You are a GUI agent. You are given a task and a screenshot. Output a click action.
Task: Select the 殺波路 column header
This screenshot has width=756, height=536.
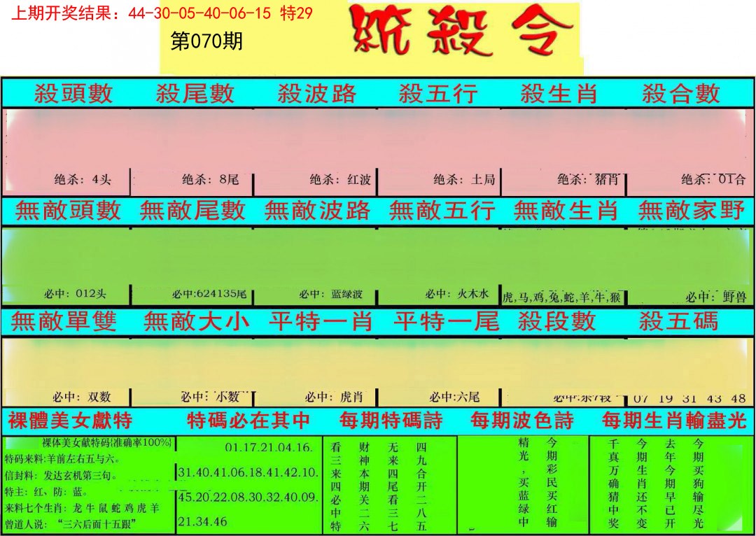tap(316, 93)
